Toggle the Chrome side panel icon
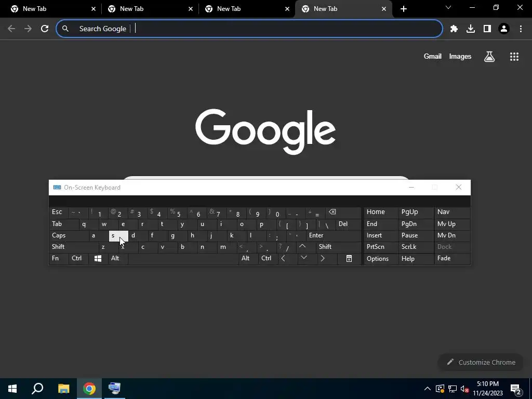 [487, 29]
